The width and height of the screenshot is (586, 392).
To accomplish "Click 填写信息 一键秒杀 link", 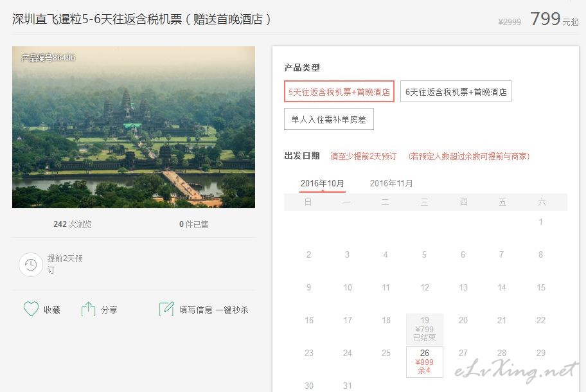I will (x=214, y=310).
